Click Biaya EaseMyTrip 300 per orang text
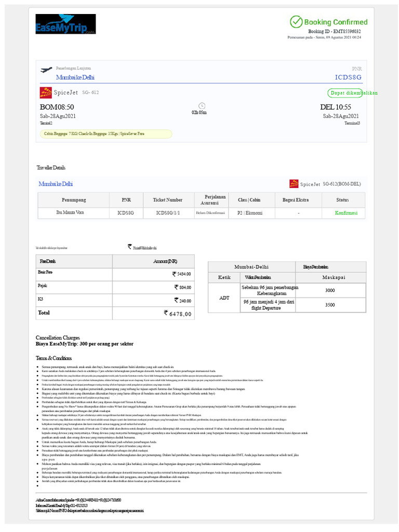The image size is (399, 532). [85, 344]
